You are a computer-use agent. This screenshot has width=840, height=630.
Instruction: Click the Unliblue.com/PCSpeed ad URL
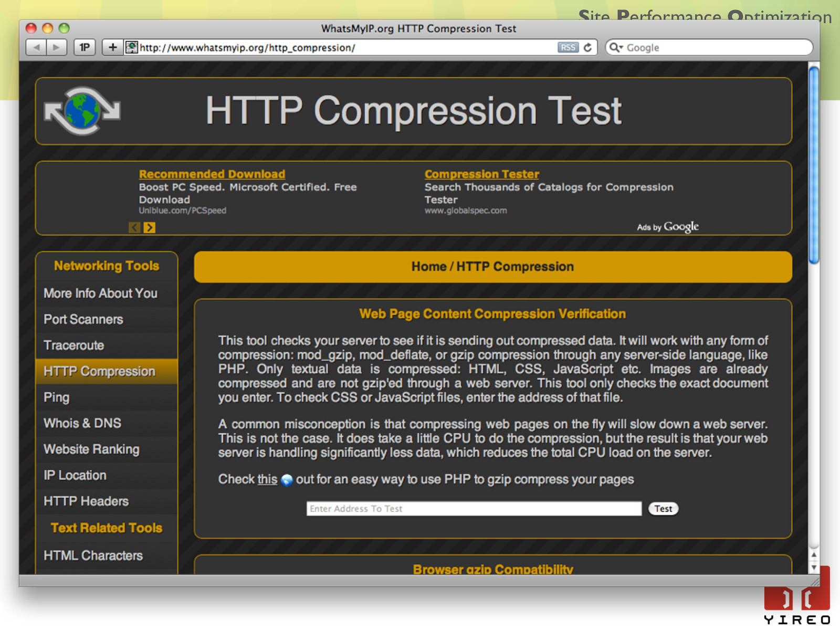click(183, 211)
